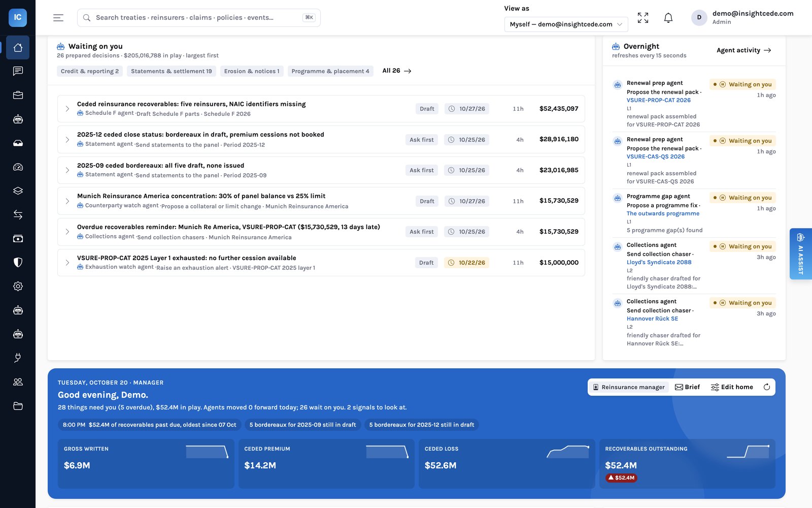Open the stacked layers sidebar icon
The width and height of the screenshot is (812, 508).
18,190
